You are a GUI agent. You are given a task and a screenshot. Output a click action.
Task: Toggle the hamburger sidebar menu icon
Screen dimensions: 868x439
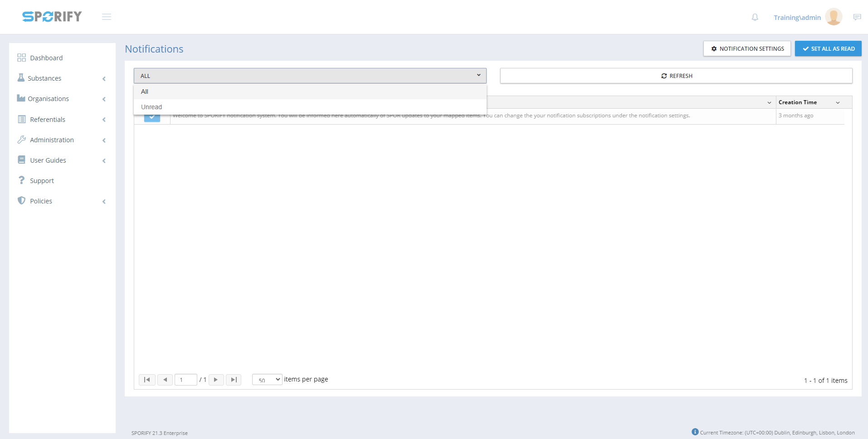pyautogui.click(x=107, y=17)
